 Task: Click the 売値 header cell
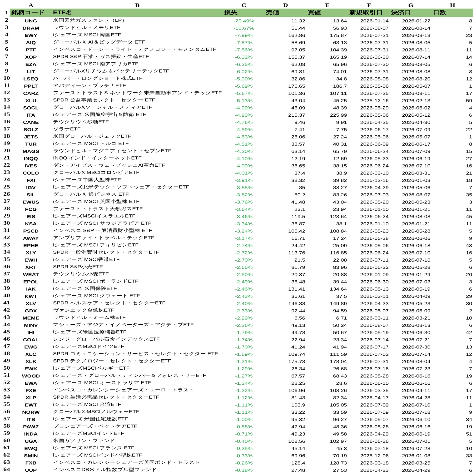tap(285, 13)
